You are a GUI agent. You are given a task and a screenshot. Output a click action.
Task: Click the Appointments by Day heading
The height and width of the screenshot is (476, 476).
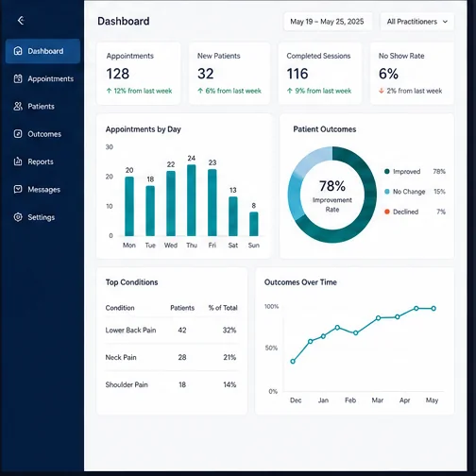(x=144, y=129)
